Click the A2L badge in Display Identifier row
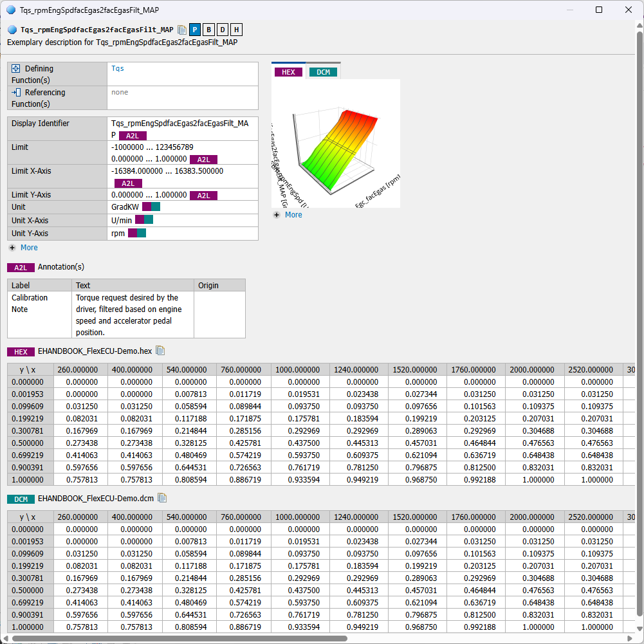This screenshot has width=644, height=644. coord(133,136)
